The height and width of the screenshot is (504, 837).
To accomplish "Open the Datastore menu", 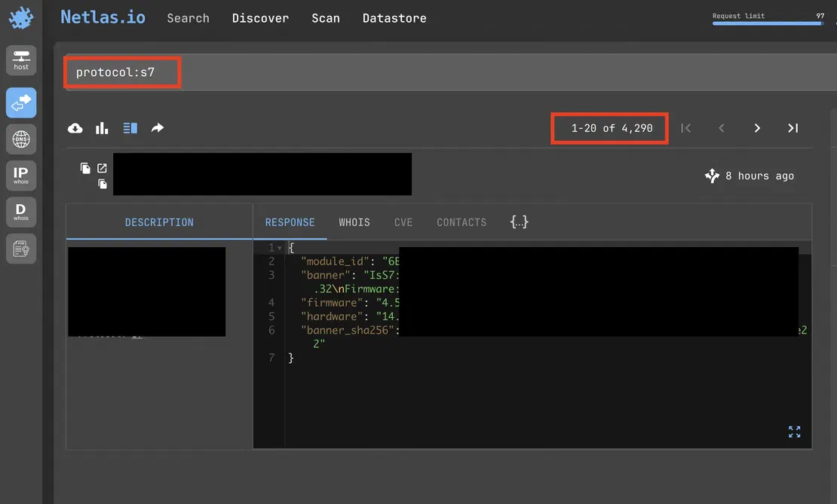I will coord(394,18).
